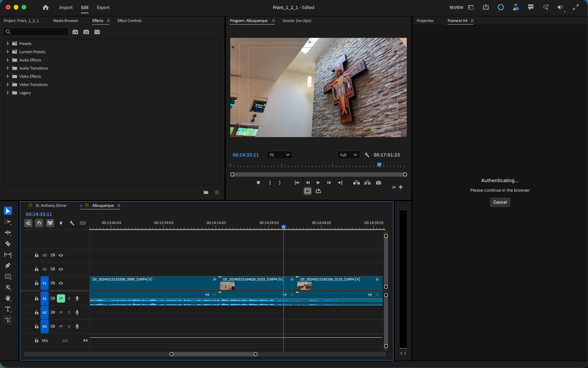588x368 pixels.
Task: Click Add Marker in Program monitor
Action: pyautogui.click(x=258, y=182)
